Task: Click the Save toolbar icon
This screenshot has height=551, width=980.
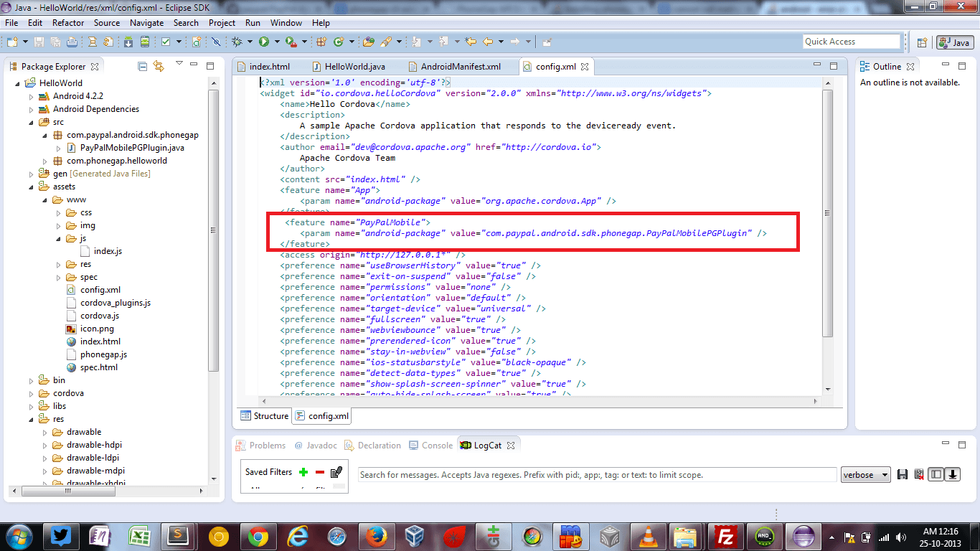Action: coord(39,42)
